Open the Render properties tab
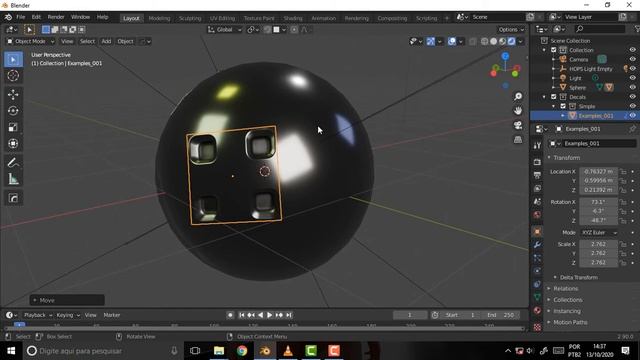Image resolution: width=640 pixels, height=360 pixels. tap(537, 162)
